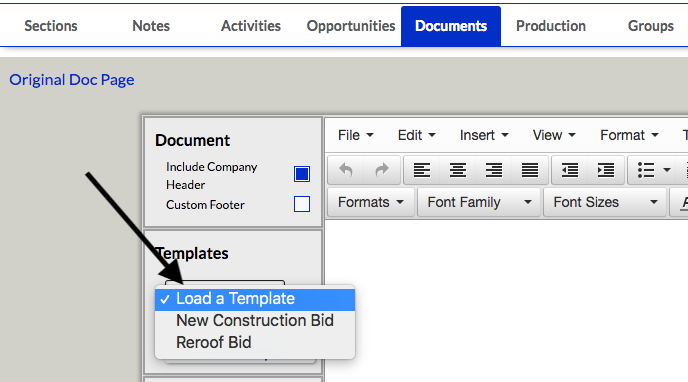
Task: Increase indent using indent icon
Action: 606,170
